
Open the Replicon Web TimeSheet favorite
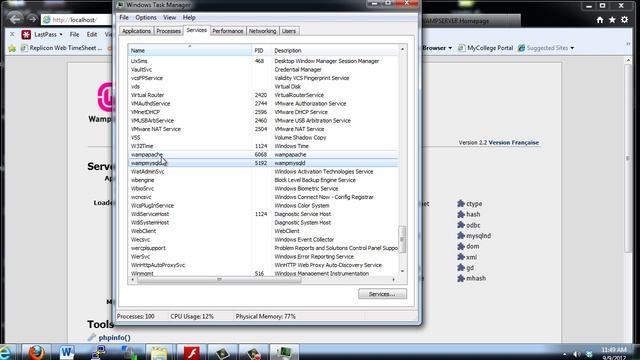click(x=62, y=48)
